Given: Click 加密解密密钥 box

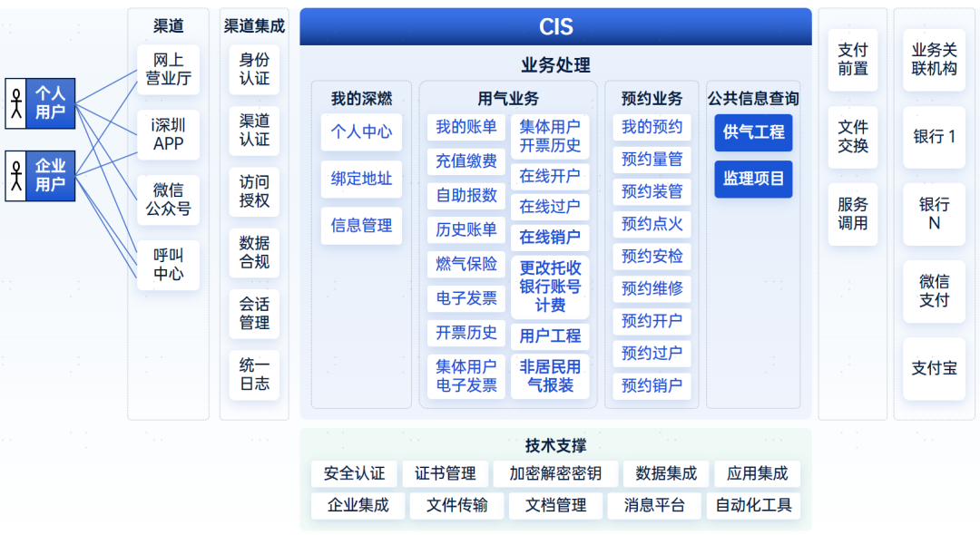Looking at the screenshot, I should pos(555,474).
